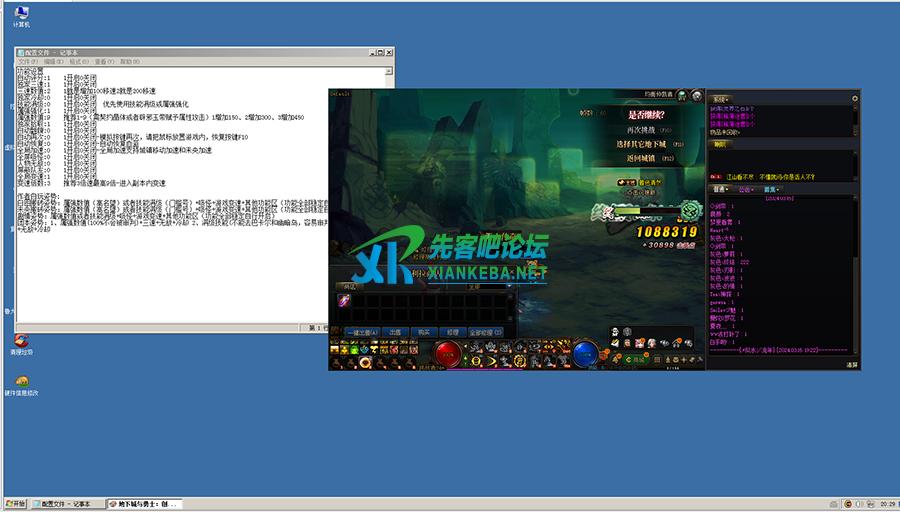Click the red HP orb

click(x=447, y=353)
